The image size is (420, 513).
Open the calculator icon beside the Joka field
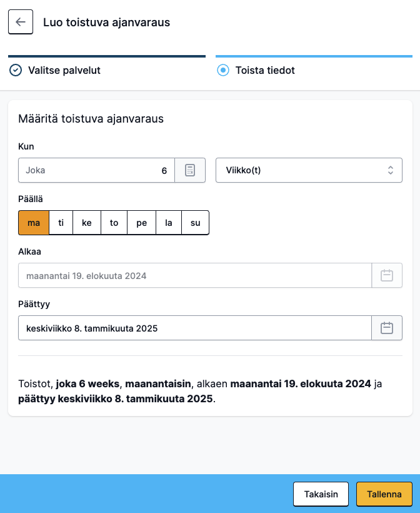point(190,170)
